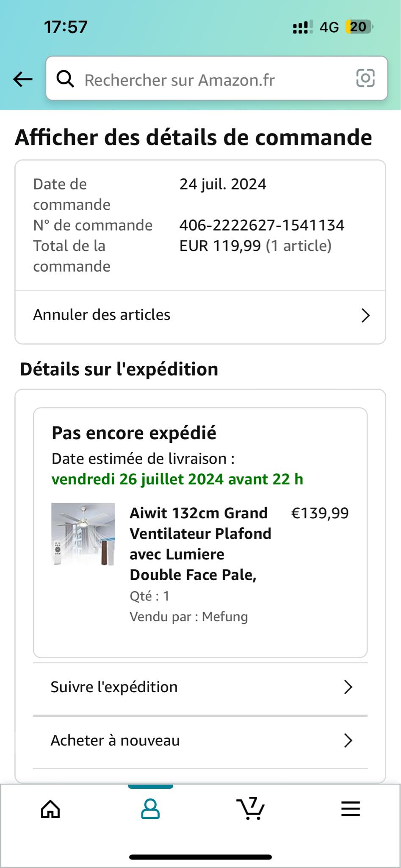Open the camera scan search icon
Image resolution: width=401 pixels, height=868 pixels.
[365, 78]
